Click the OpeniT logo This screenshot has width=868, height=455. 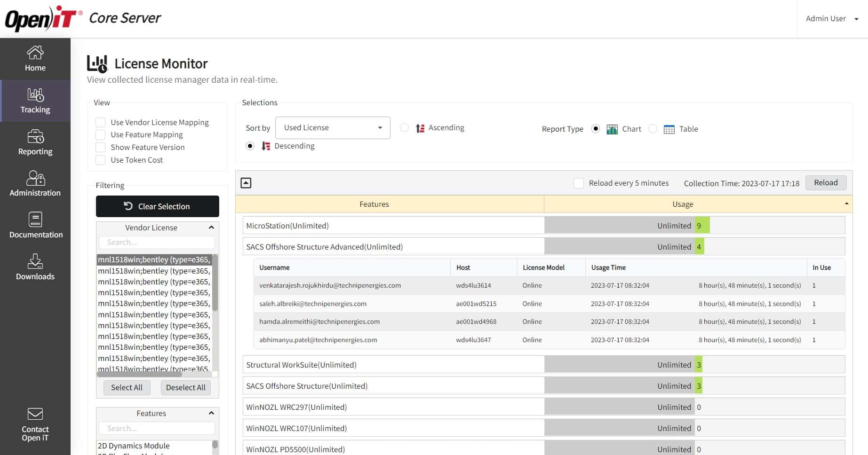click(x=44, y=19)
